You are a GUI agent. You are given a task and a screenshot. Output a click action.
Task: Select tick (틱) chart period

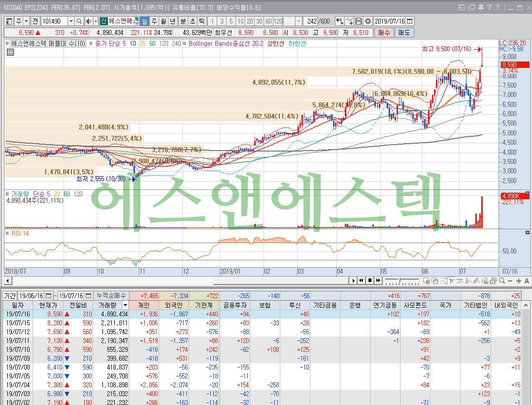pos(202,21)
